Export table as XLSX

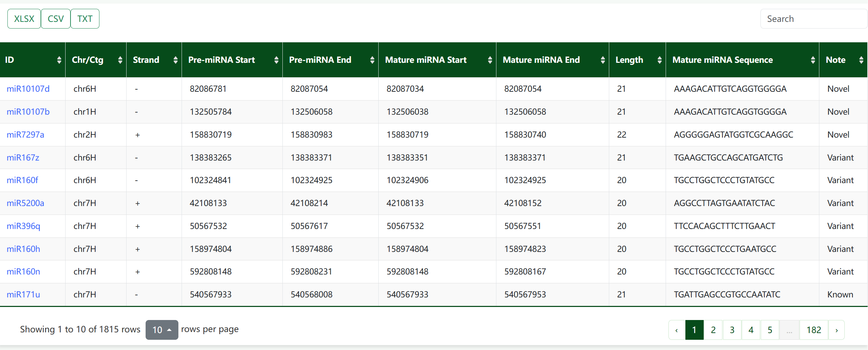24,19
